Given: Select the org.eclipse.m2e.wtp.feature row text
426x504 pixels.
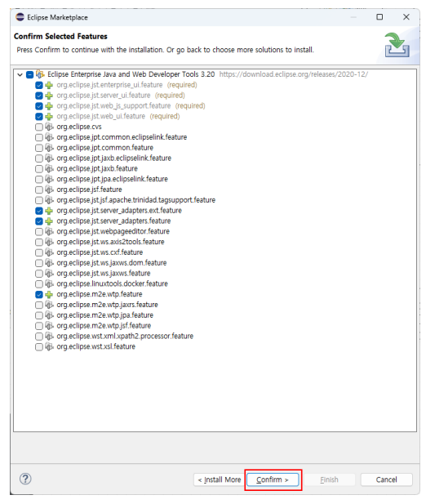Looking at the screenshot, I should [100, 294].
